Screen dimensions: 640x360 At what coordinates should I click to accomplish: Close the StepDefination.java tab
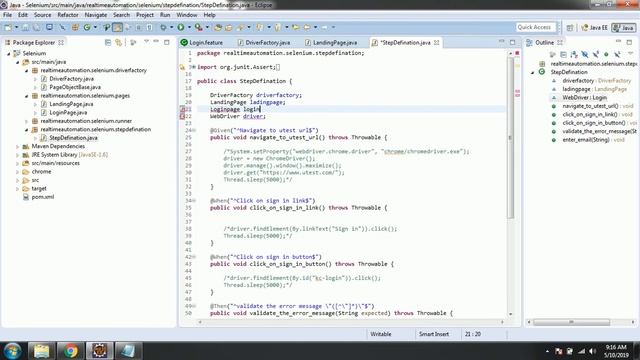click(x=436, y=42)
